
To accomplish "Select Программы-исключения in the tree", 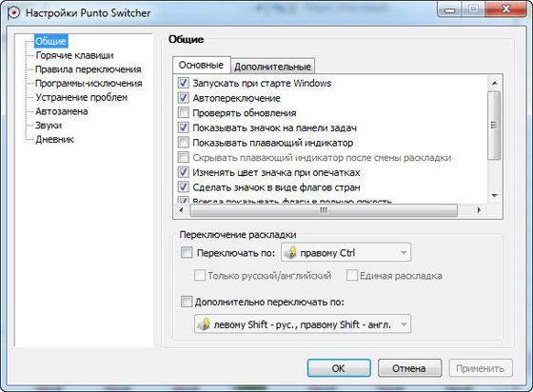I will click(x=89, y=83).
